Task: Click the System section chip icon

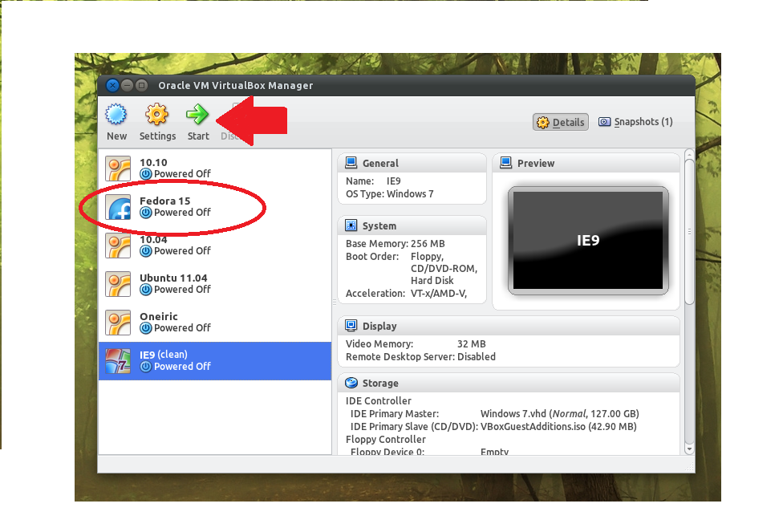Action: (x=351, y=225)
